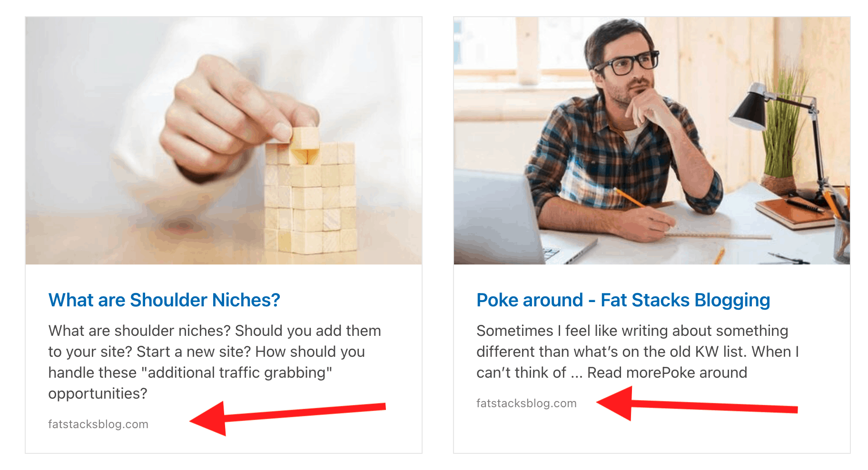Click fatstacksblog.com under the Shoulder Niches card

[x=98, y=424]
